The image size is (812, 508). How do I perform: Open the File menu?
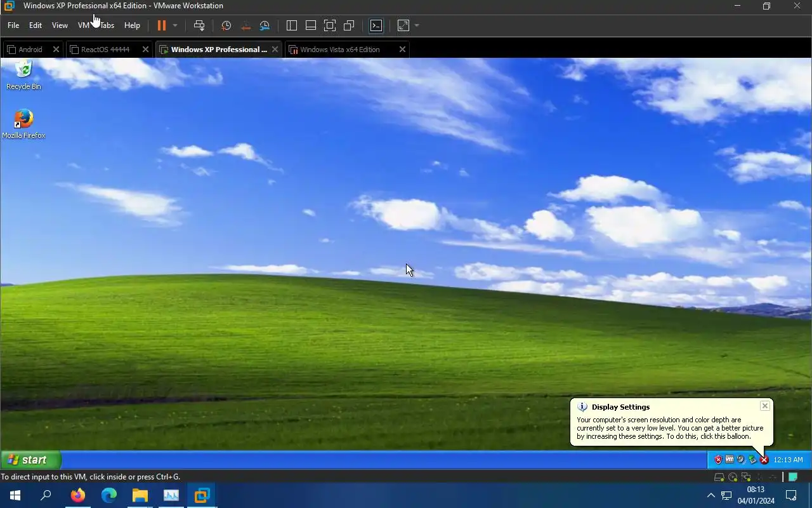[13, 25]
